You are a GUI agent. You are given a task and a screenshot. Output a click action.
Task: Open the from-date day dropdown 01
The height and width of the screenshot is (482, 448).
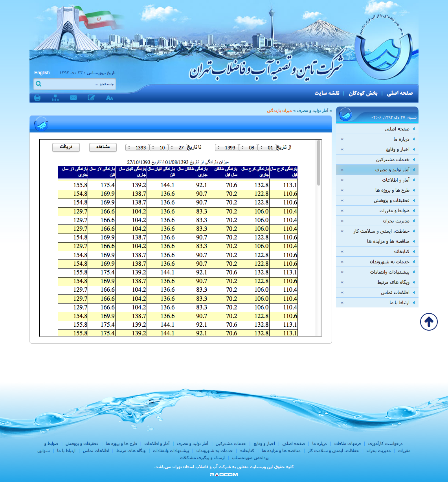pyautogui.click(x=268, y=148)
